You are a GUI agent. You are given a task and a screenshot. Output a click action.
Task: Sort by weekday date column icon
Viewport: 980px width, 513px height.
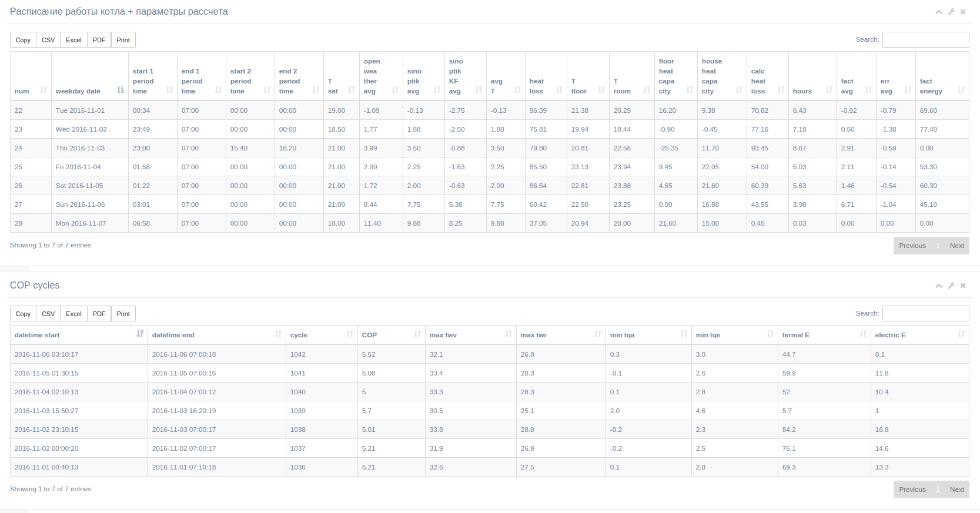click(121, 90)
